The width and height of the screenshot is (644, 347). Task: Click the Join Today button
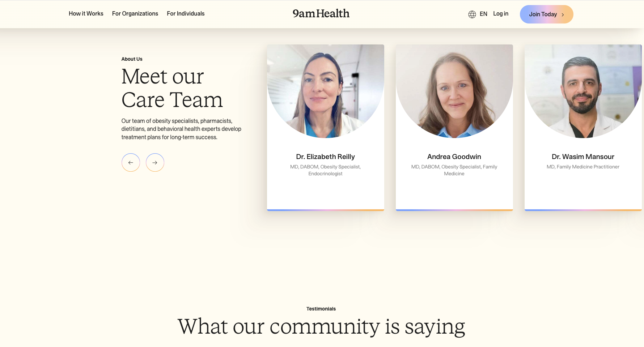tap(546, 14)
